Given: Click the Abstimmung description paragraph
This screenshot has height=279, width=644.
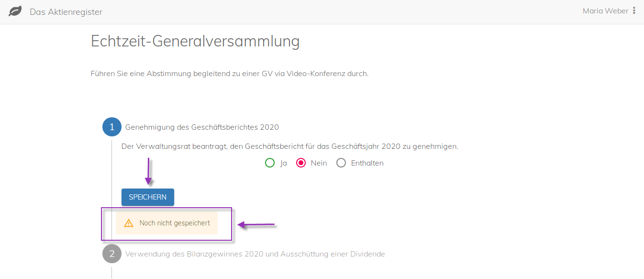Looking at the screenshot, I should pos(230,74).
